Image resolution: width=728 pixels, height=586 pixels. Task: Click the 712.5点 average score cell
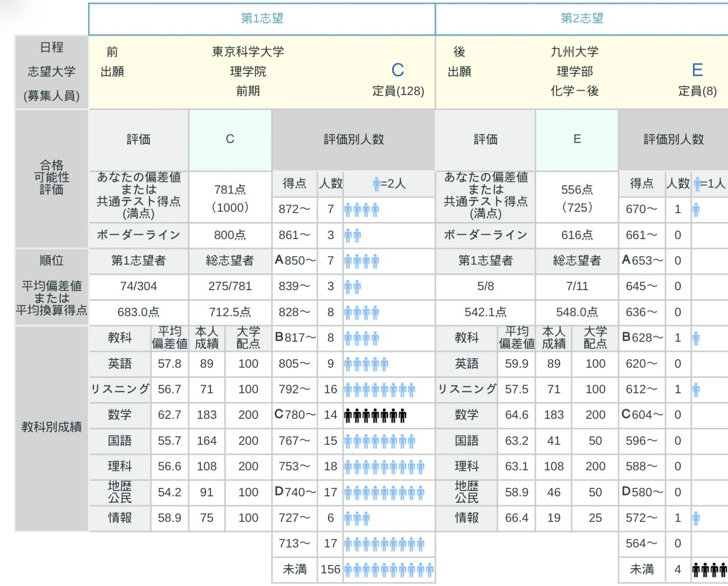click(x=230, y=312)
